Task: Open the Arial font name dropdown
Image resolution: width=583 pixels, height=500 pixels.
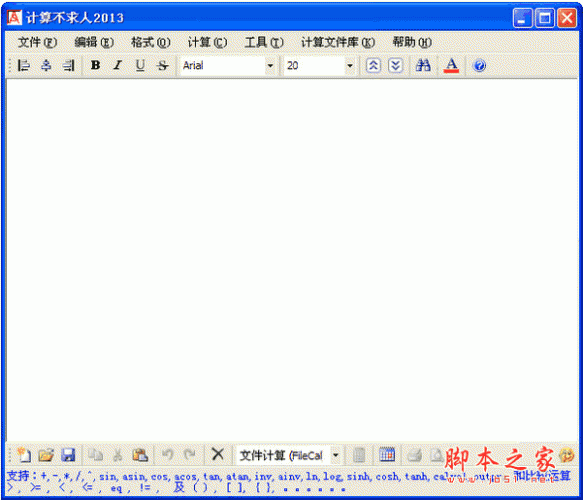Action: (x=270, y=66)
